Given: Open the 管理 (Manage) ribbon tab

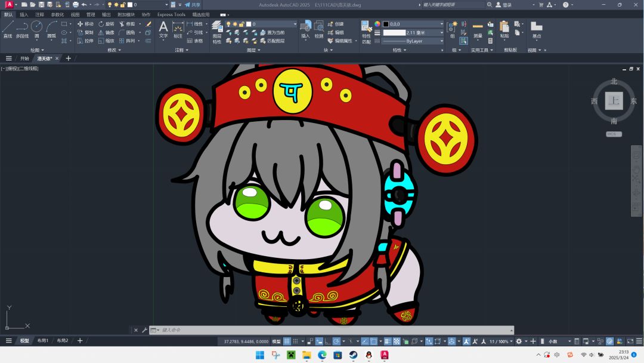Looking at the screenshot, I should click(91, 14).
